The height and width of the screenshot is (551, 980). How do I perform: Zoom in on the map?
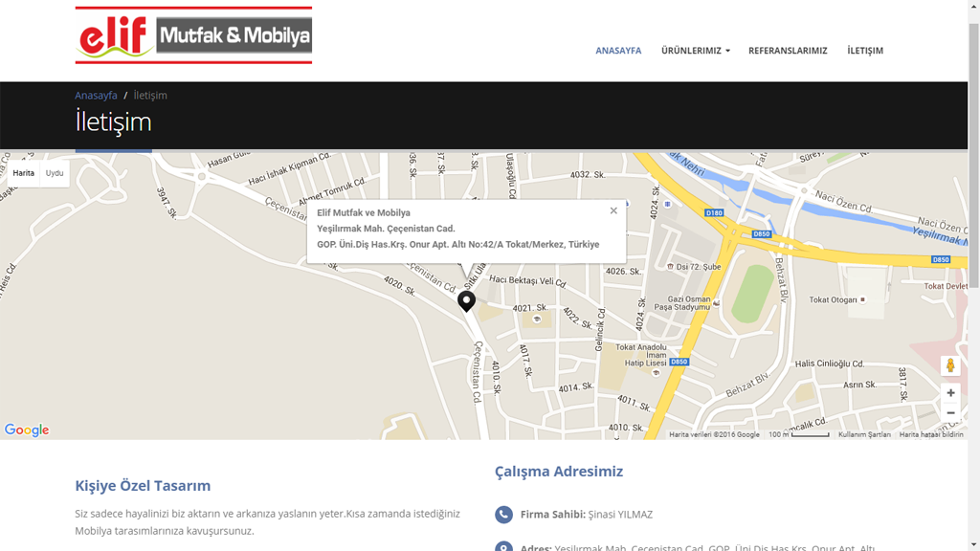click(950, 393)
